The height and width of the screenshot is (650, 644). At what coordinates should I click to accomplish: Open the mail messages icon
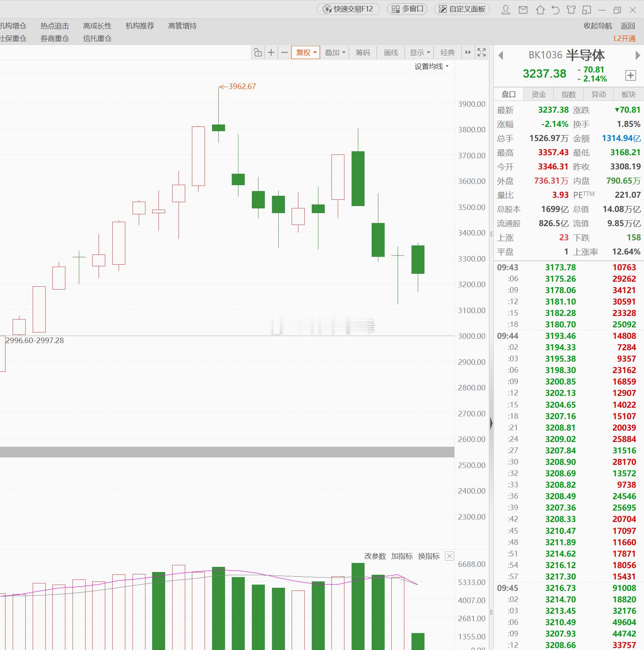pos(523,9)
